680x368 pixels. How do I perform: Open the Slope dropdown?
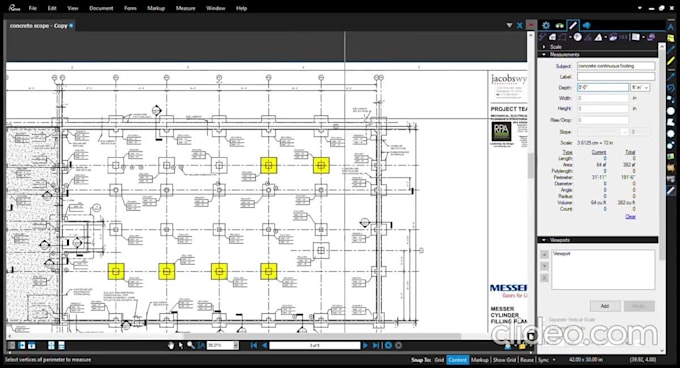(x=603, y=132)
